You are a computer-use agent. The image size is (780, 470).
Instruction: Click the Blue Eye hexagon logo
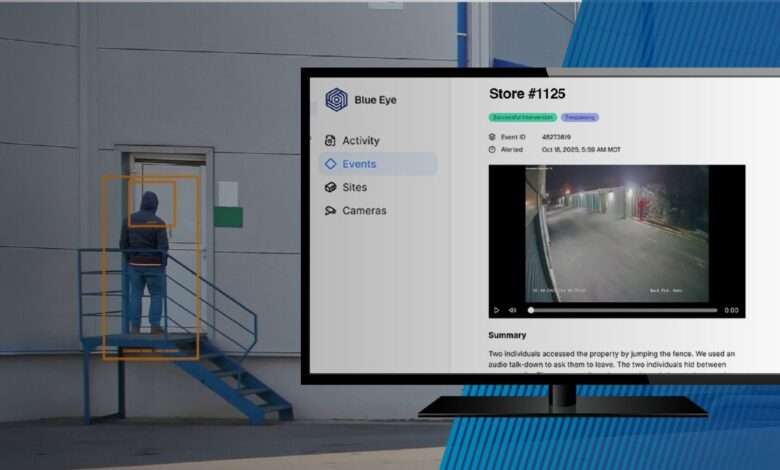click(337, 100)
